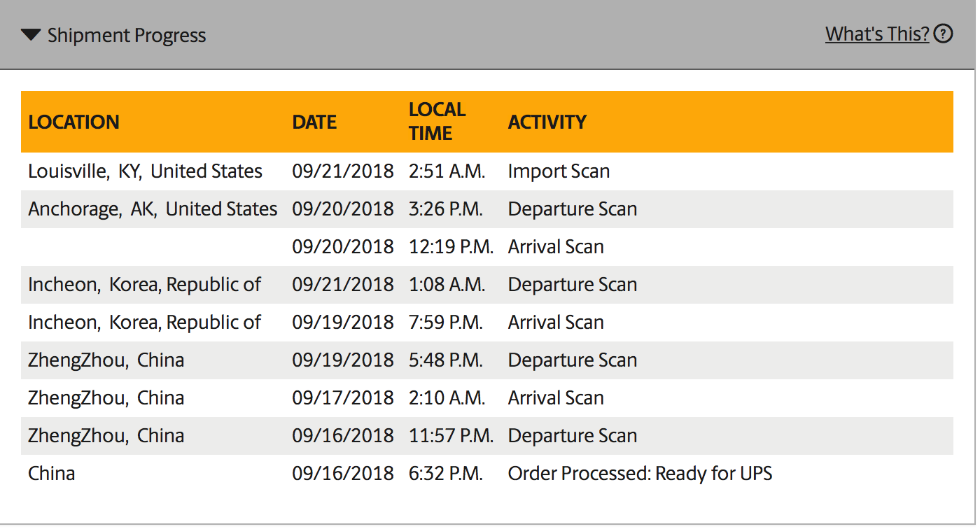Image resolution: width=980 pixels, height=529 pixels.
Task: Select the Anchorage, AK, United States location
Action: tap(153, 209)
